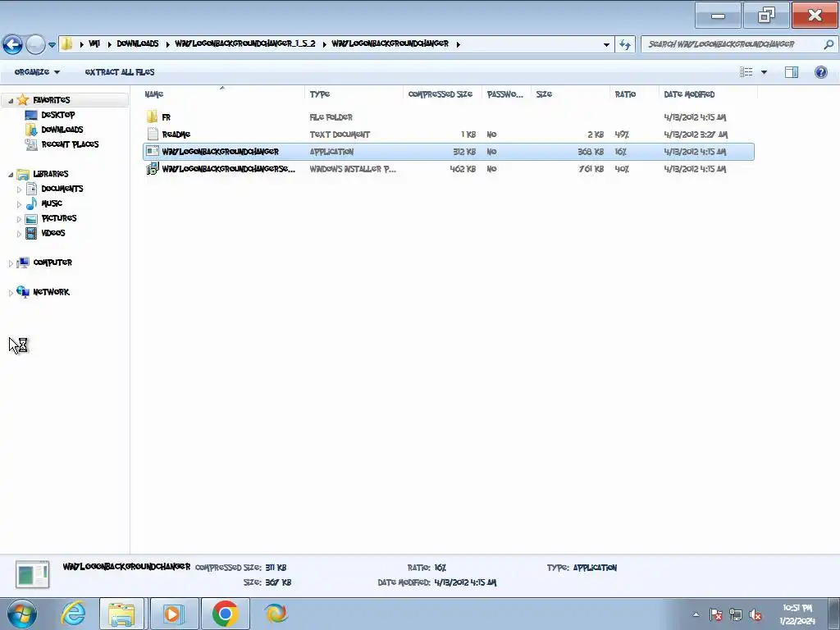Click the network tray icon
This screenshot has width=840, height=630.
coord(736,614)
